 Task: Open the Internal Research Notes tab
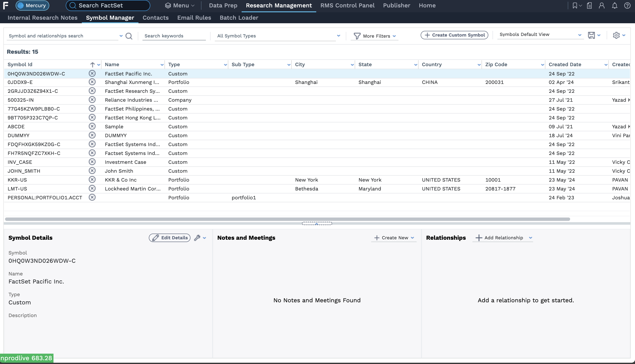coord(42,18)
